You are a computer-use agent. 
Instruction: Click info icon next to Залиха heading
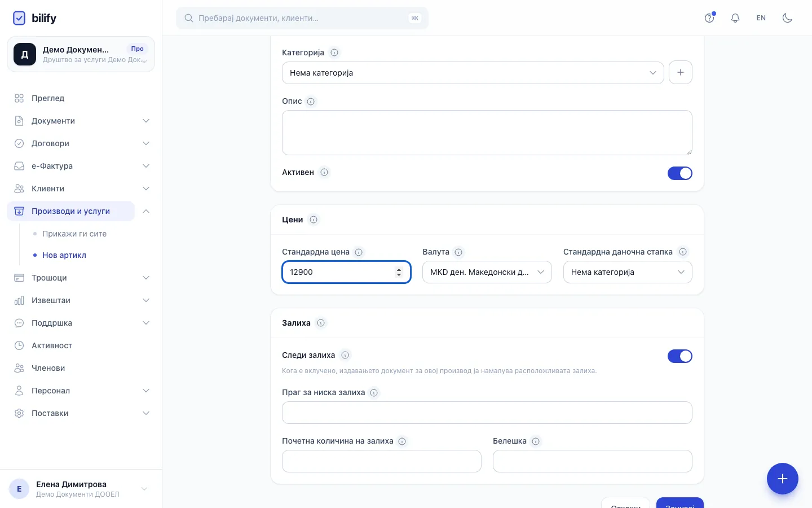click(321, 323)
